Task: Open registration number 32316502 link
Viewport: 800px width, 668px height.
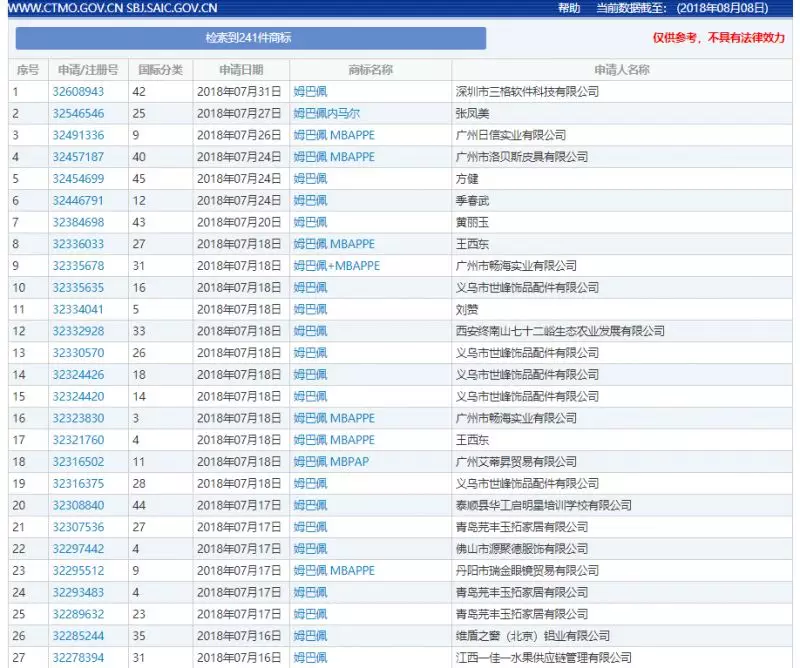Action: (x=78, y=462)
